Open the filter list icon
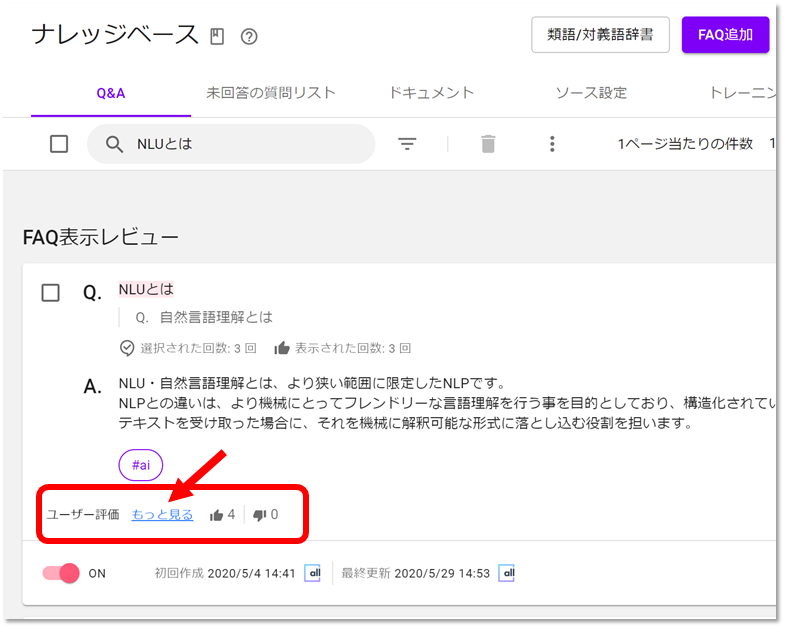Screen dimensions: 785x628 click(x=407, y=144)
